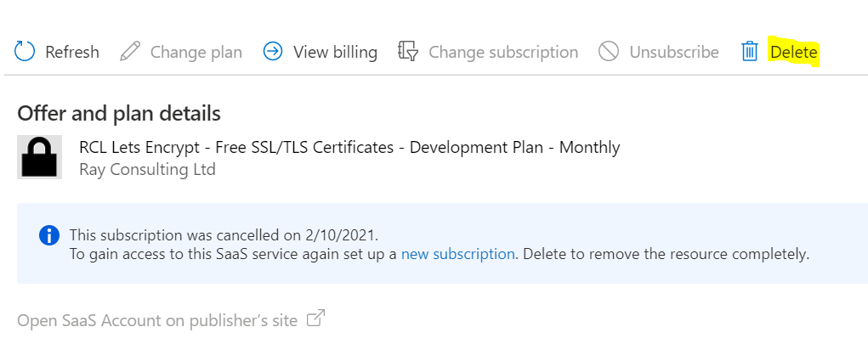Image resolution: width=868 pixels, height=344 pixels.
Task: Click the Change subscription filter icon
Action: click(x=408, y=51)
